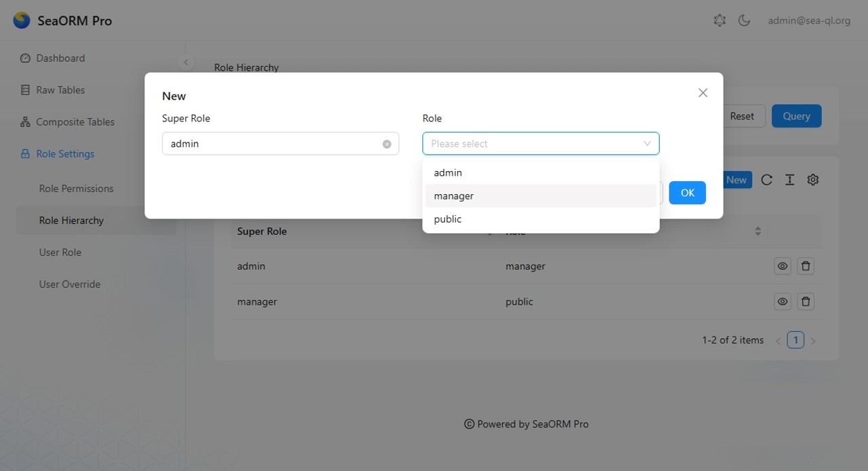This screenshot has height=471, width=868.
Task: Clear the Super Role admin field
Action: point(387,144)
